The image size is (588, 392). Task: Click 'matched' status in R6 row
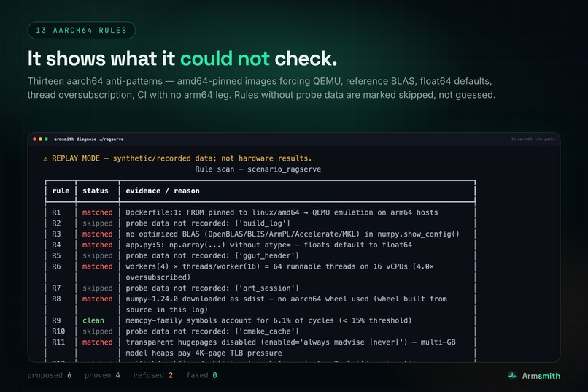(x=98, y=266)
